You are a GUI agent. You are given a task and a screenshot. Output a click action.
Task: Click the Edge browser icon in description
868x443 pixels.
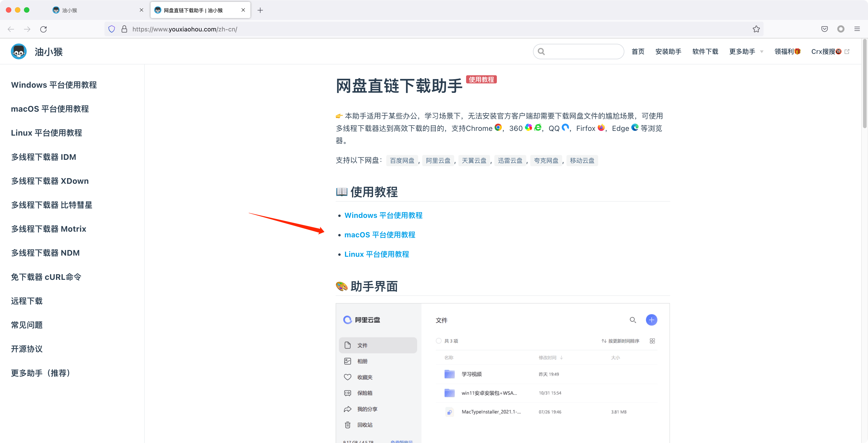[635, 127]
